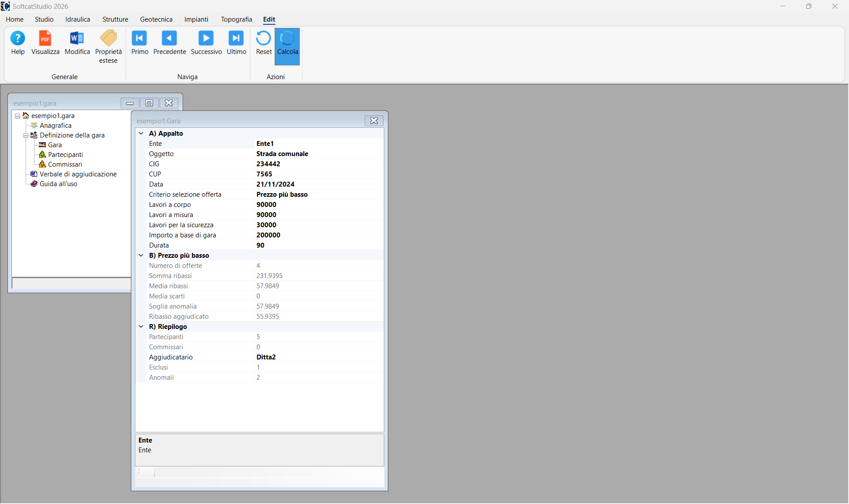Select the Anomali row
The image size is (849, 504).
(x=265, y=378)
